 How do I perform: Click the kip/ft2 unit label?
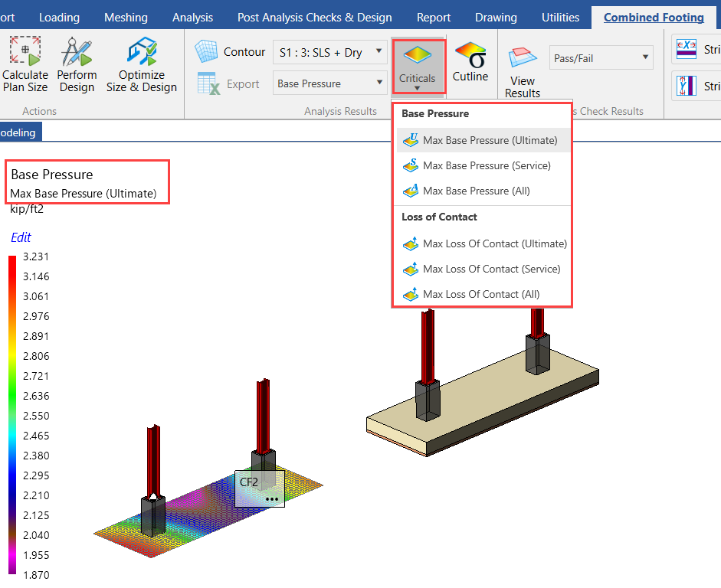(x=27, y=209)
